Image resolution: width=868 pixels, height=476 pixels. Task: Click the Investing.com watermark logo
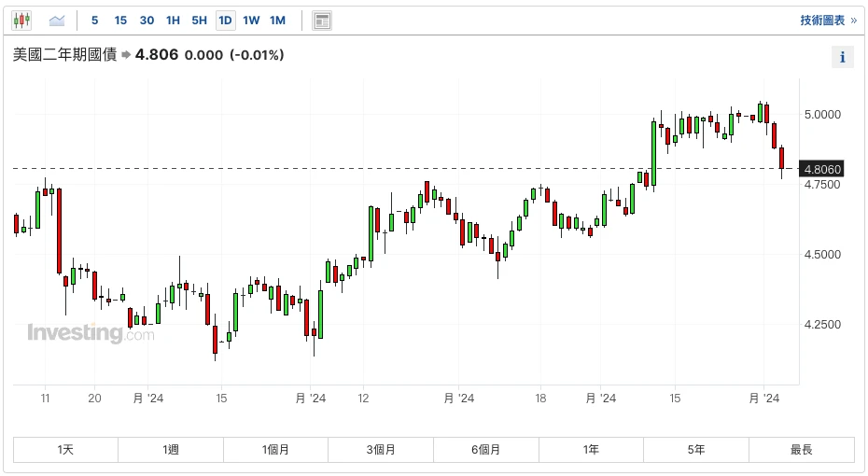point(91,333)
